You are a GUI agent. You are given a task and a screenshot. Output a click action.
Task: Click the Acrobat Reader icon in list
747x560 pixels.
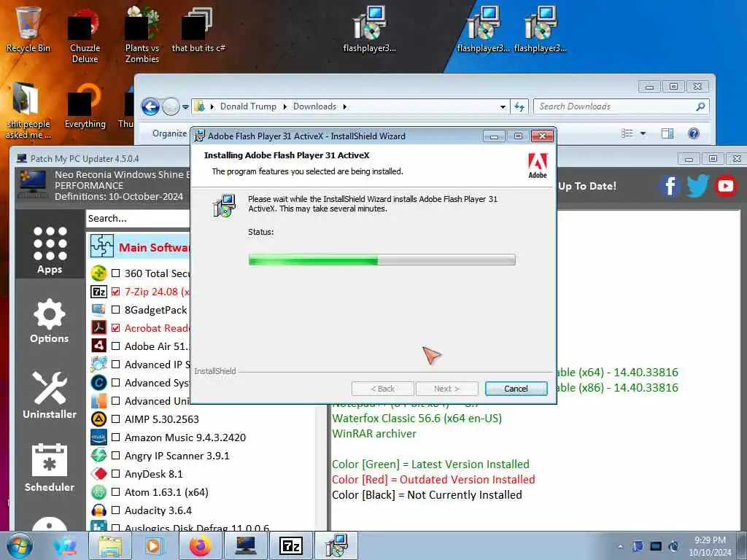[x=98, y=327]
